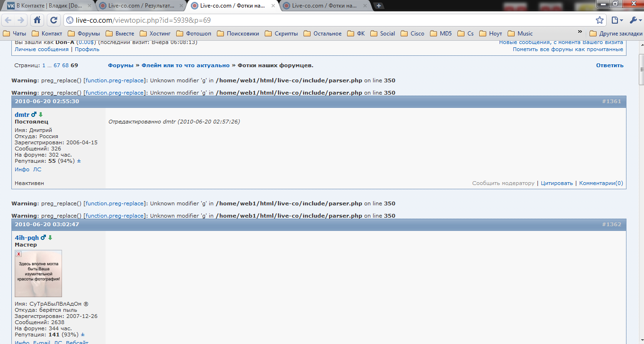Adjust dmtr's reputation with ± link
This screenshot has height=344, width=644.
pyautogui.click(x=79, y=161)
